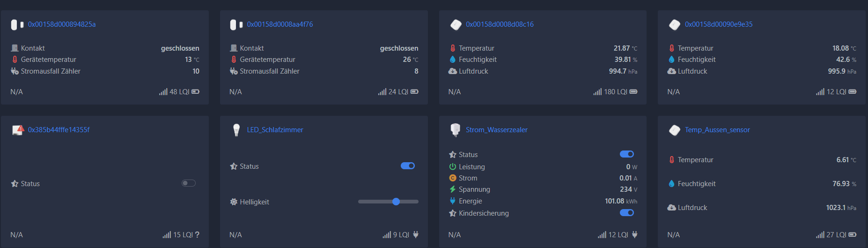Click thermometer icon on 0x00158d00090e9e35 card
868x248 pixels.
point(671,48)
